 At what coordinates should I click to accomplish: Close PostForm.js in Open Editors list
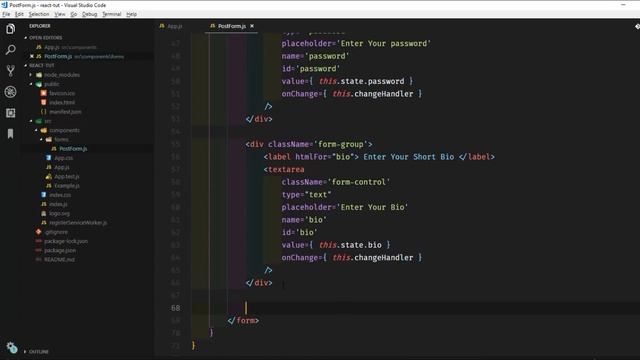coord(32,56)
